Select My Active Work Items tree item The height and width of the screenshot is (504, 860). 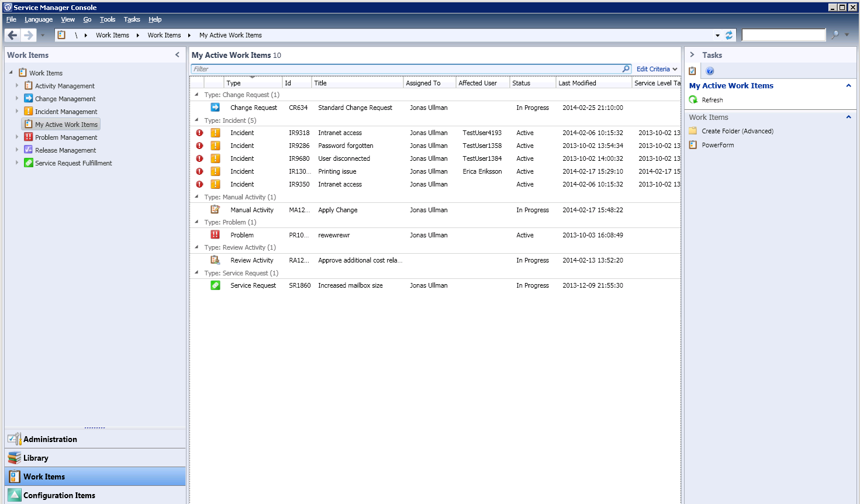pos(61,124)
